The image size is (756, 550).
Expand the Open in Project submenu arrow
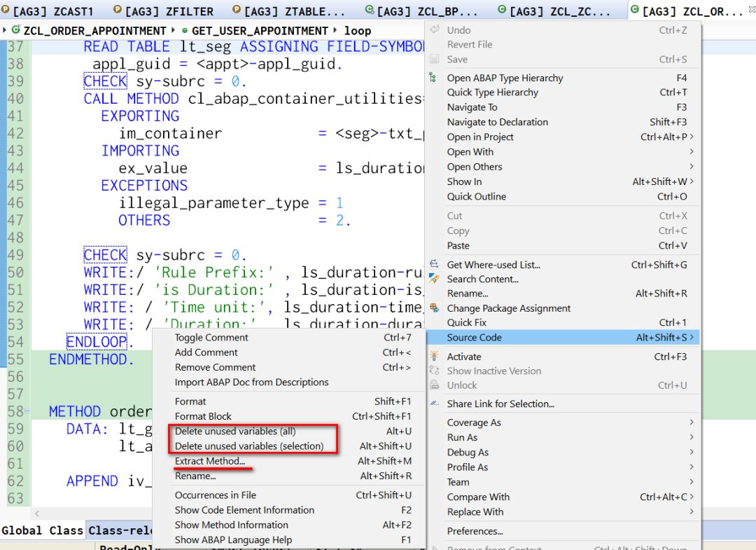point(692,137)
